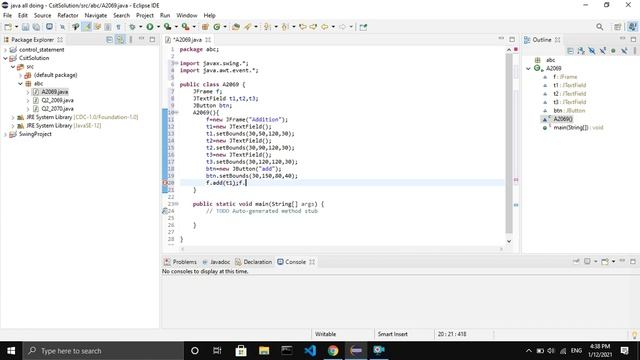Expand the control_statement project
This screenshot has height=360, width=640.
(x=5, y=50)
